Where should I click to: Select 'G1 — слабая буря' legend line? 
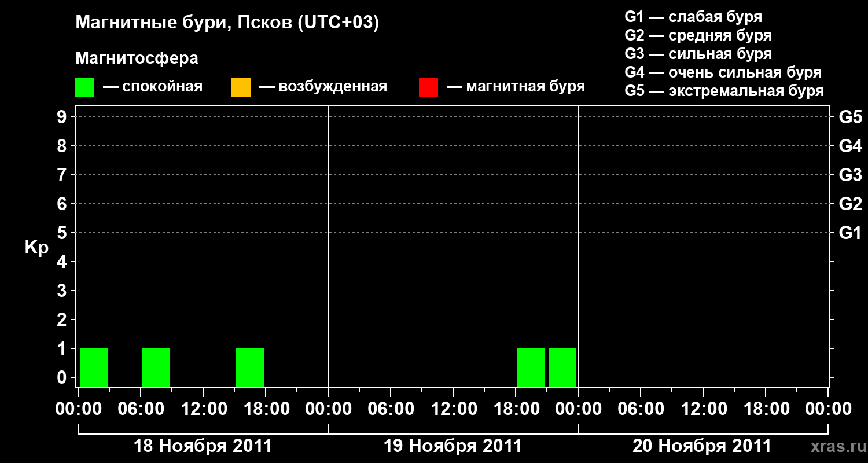(x=693, y=16)
